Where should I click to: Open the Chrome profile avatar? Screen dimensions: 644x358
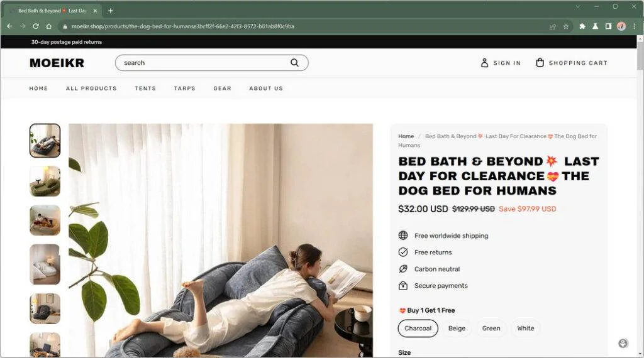pos(621,26)
